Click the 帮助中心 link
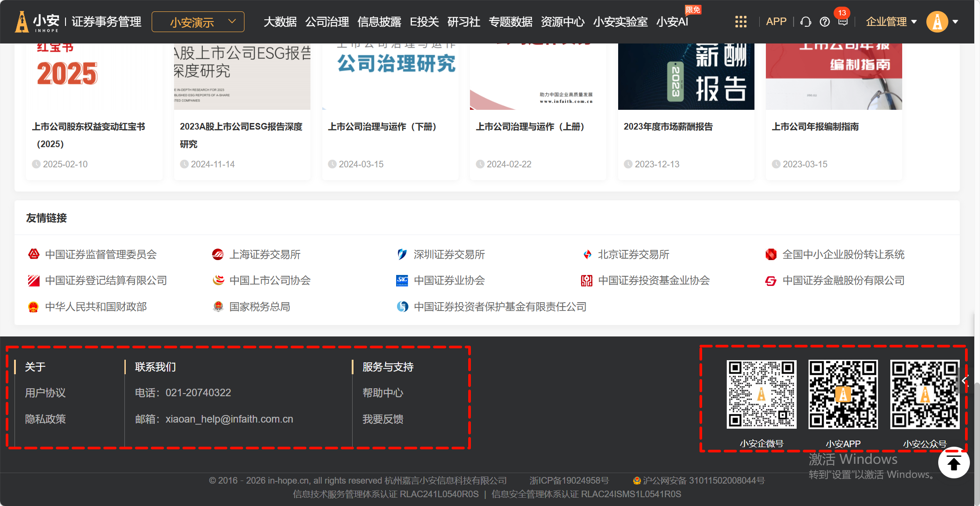Image resolution: width=980 pixels, height=506 pixels. [383, 393]
